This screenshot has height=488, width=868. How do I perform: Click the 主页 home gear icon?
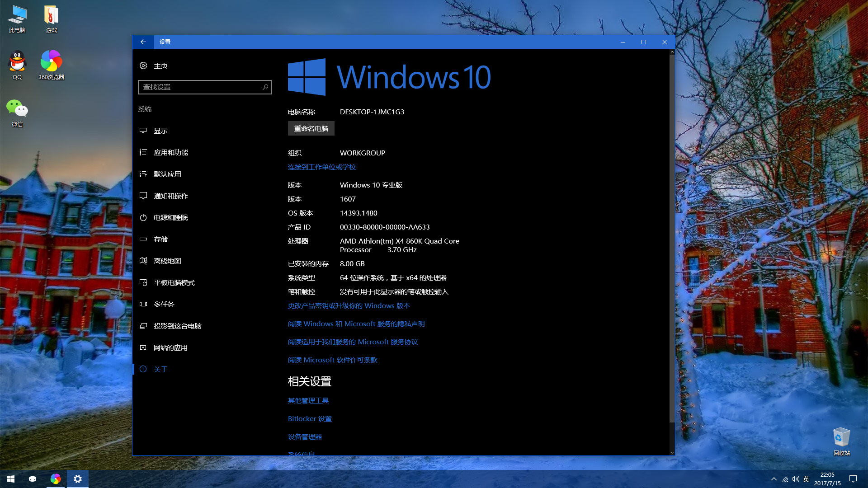[143, 66]
